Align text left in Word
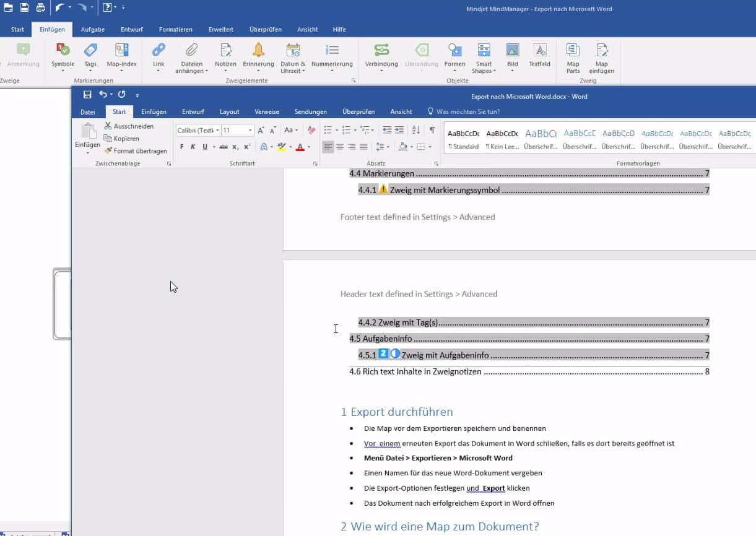 tap(328, 147)
